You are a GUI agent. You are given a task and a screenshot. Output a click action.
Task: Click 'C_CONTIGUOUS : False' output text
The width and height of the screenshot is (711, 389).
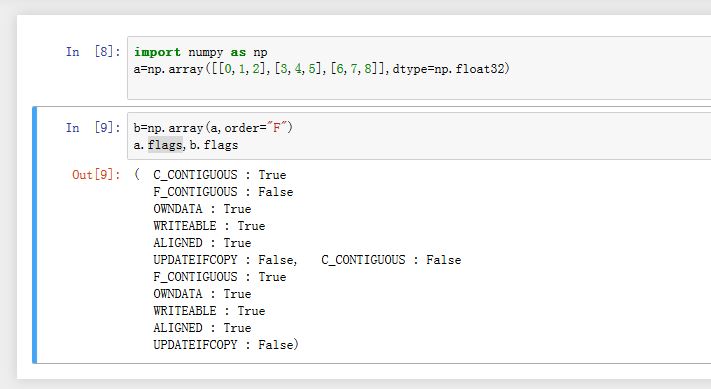[391, 260]
